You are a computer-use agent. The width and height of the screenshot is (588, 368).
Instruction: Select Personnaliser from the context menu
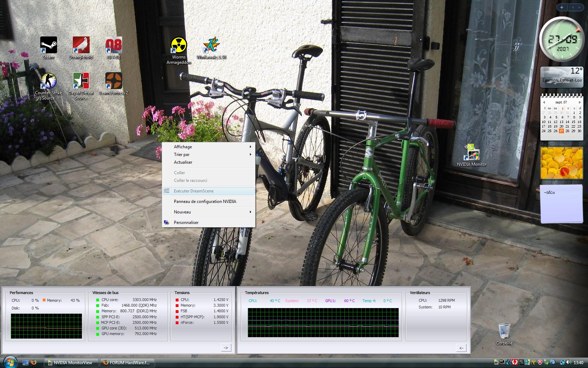186,223
